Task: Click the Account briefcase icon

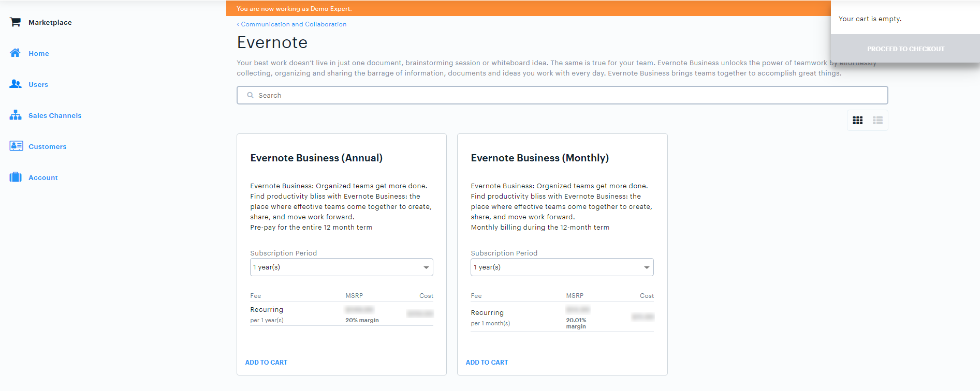Action: (16, 177)
